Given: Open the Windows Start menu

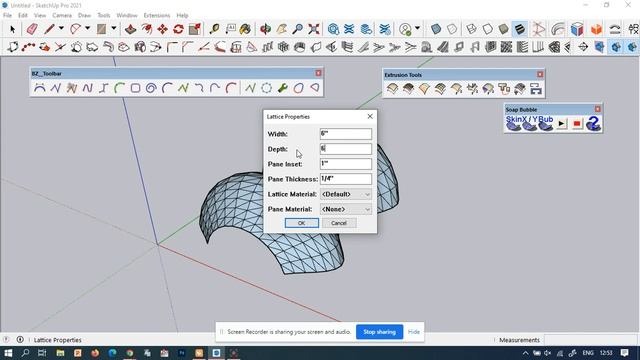Looking at the screenshot, I should (8, 353).
